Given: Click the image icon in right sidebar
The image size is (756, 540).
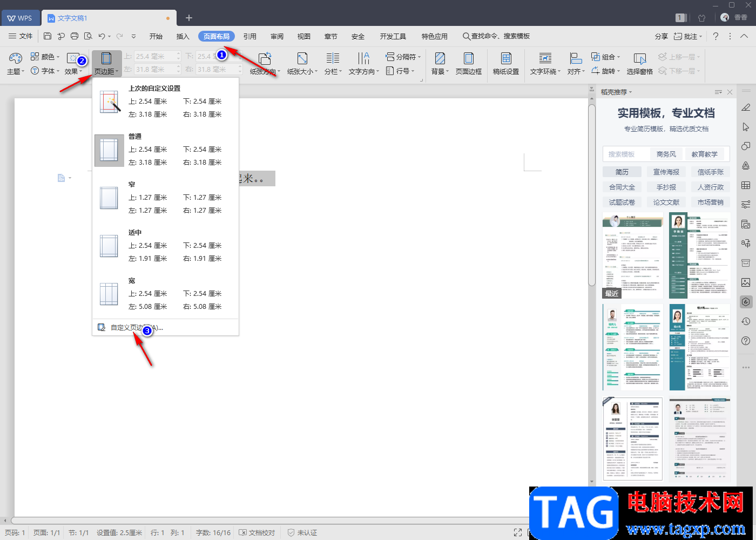Looking at the screenshot, I should (x=746, y=282).
